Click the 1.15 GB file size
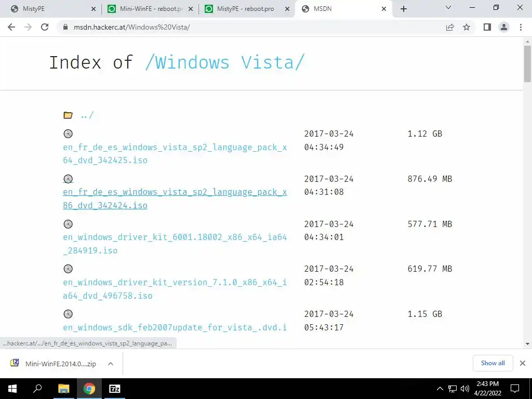The image size is (532, 399). pos(425,314)
